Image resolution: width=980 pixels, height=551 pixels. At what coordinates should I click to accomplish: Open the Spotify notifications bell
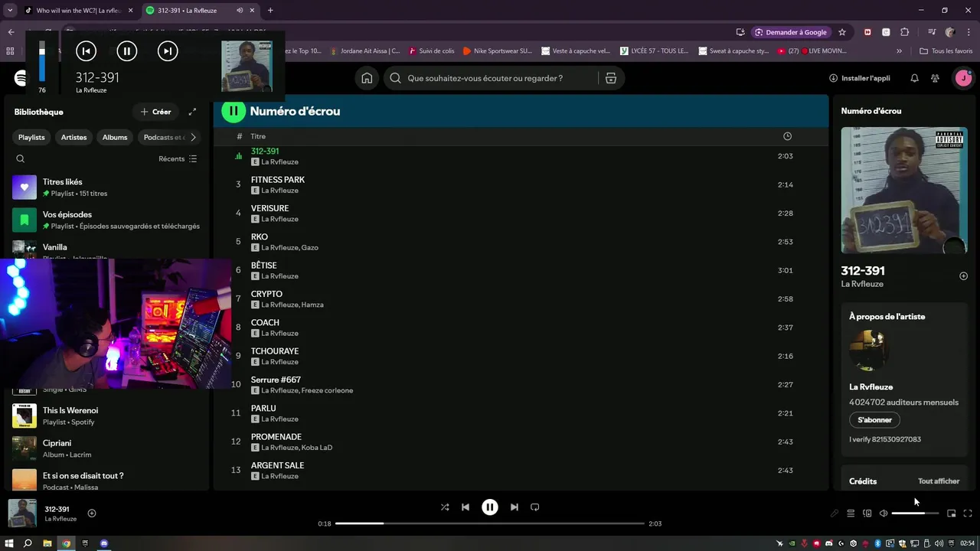pyautogui.click(x=914, y=78)
